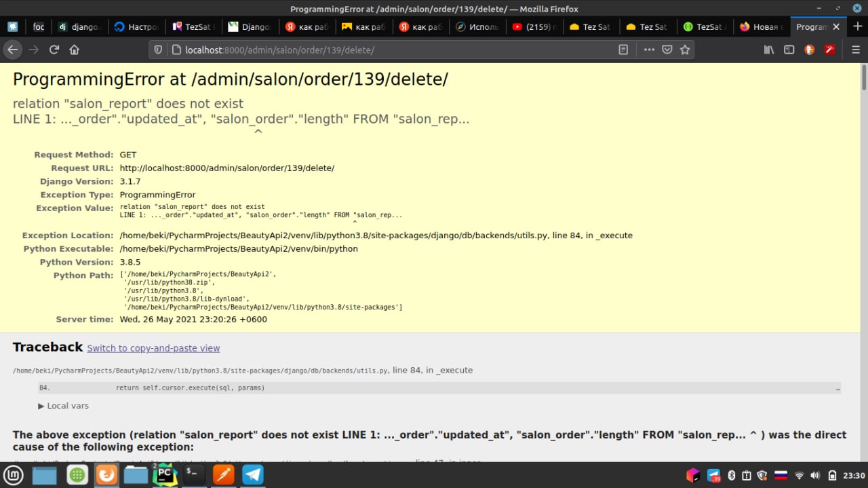Bookmark this page with the star
The height and width of the screenshot is (488, 868).
point(685,50)
